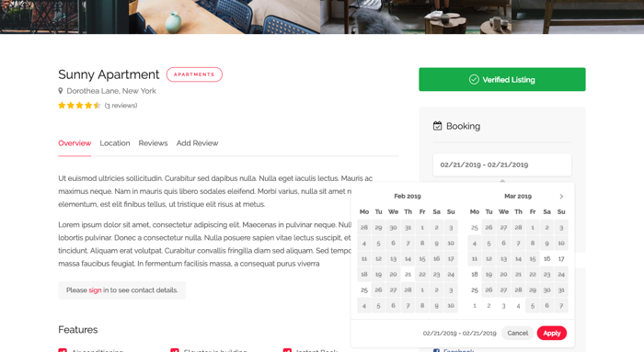
Task: Toggle the Air conditioning feature checkbox
Action: click(x=63, y=350)
